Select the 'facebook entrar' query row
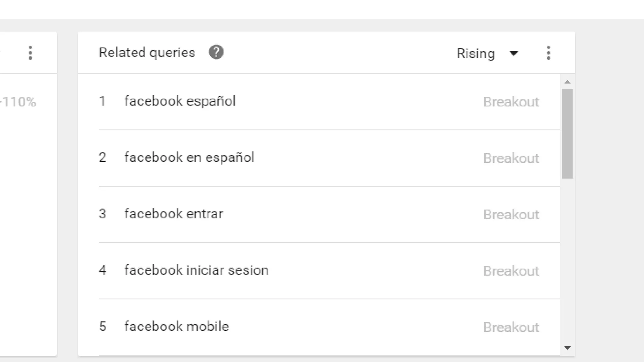The height and width of the screenshot is (362, 644). (x=174, y=214)
